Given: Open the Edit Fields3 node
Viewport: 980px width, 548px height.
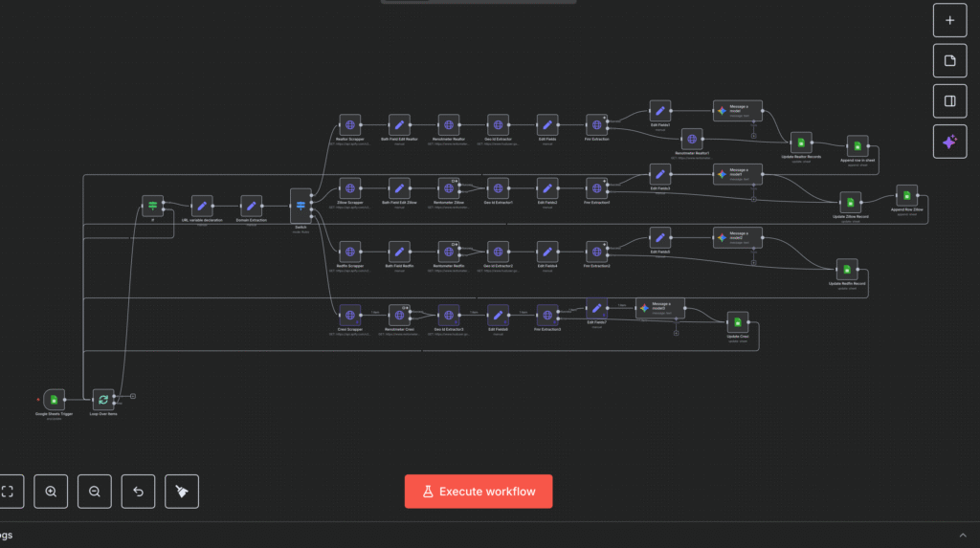Looking at the screenshot, I should [660, 174].
